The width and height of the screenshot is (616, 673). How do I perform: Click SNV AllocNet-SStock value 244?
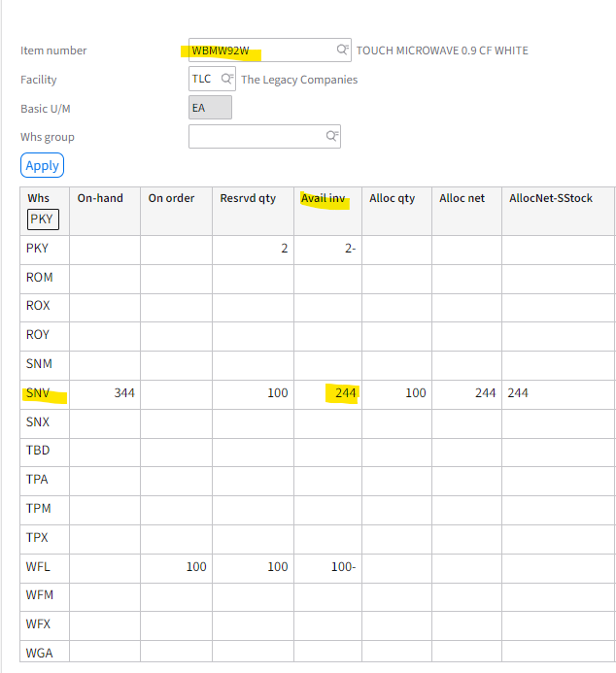[518, 392]
